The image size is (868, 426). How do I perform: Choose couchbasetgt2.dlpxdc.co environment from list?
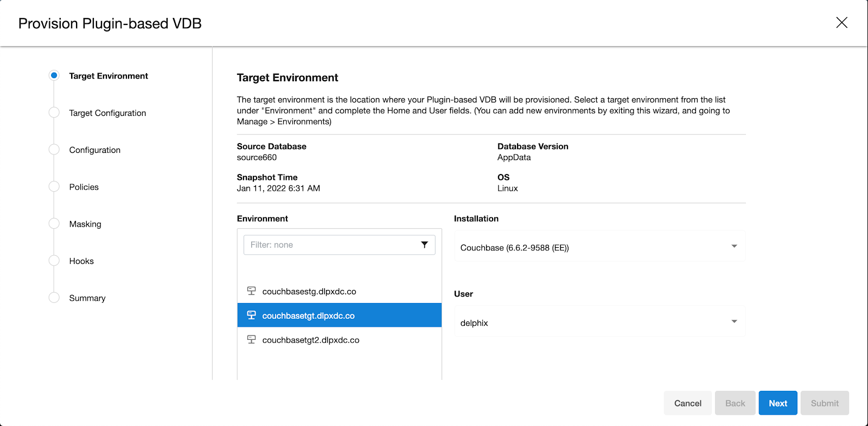[311, 340]
